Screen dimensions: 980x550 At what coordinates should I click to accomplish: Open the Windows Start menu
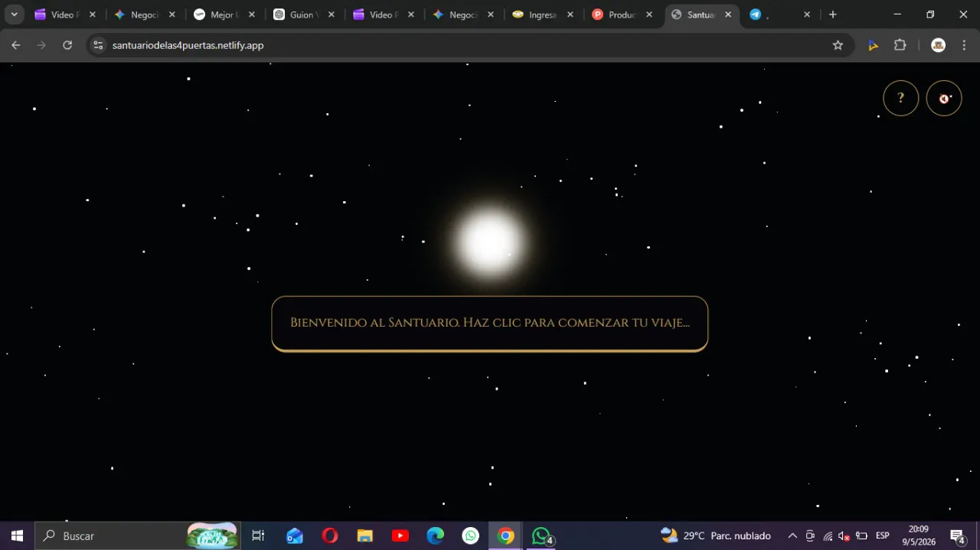[x=17, y=535]
